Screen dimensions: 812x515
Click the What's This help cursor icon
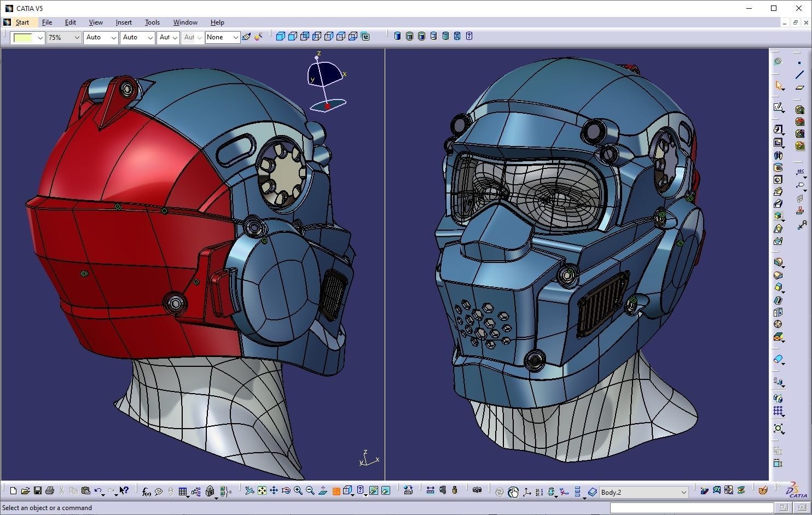(124, 490)
